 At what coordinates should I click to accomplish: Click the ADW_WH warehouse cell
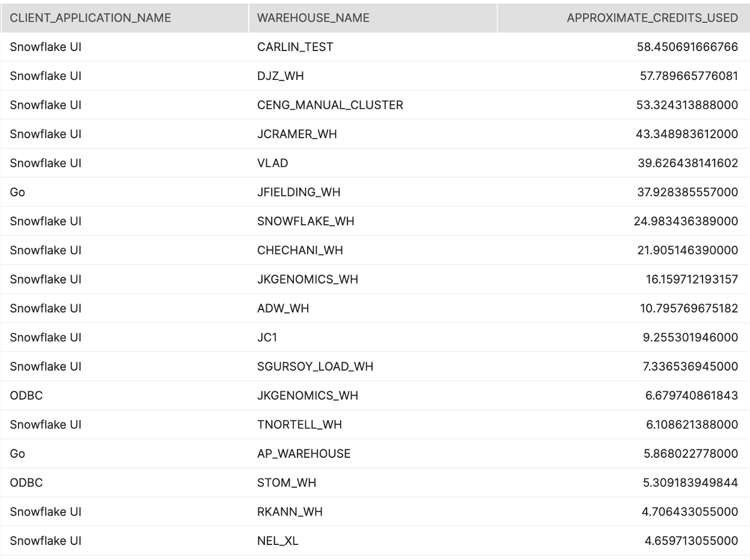coord(283,309)
